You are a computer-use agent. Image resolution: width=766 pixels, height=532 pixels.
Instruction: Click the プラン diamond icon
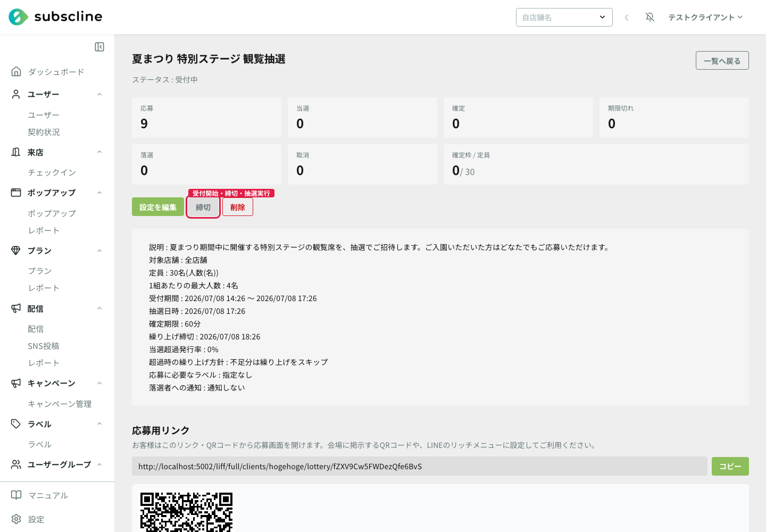click(x=16, y=251)
